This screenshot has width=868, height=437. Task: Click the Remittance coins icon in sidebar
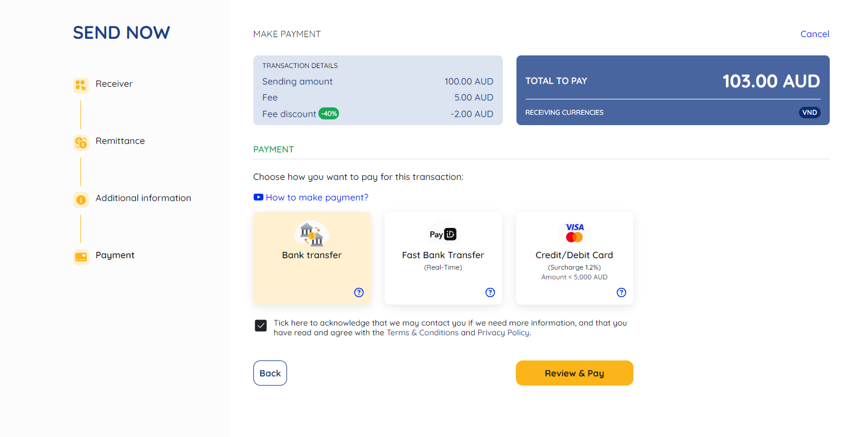click(80, 141)
